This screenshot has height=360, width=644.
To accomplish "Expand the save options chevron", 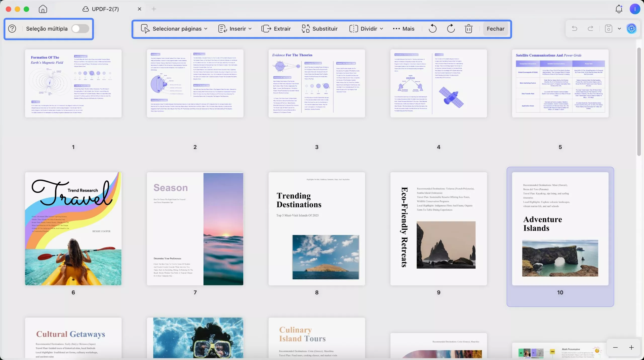I will point(619,29).
